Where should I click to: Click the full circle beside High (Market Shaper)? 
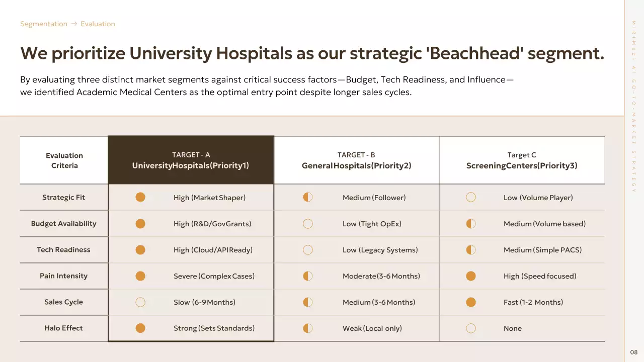point(140,197)
